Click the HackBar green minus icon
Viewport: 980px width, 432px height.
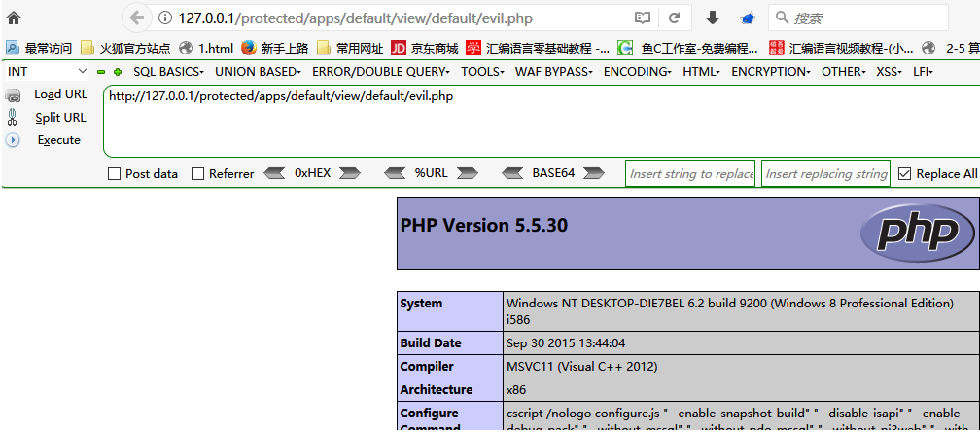[x=101, y=72]
